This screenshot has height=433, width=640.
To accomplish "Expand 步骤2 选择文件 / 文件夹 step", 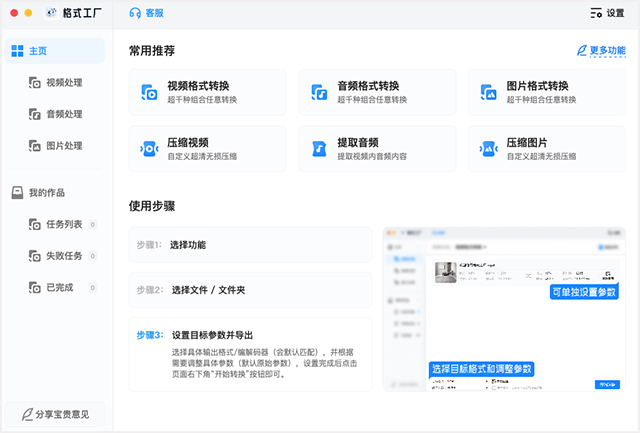I will click(x=250, y=290).
